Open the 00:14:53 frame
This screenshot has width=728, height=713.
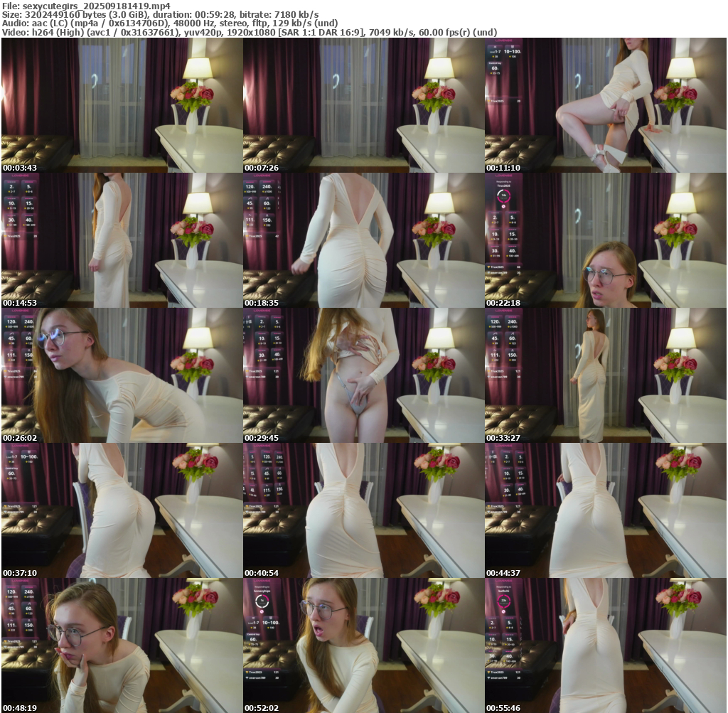[122, 240]
